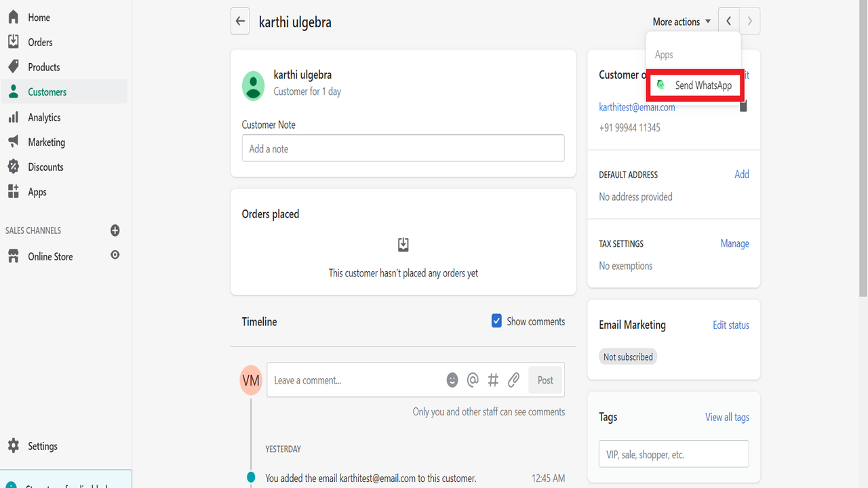Focus the Customer Note input field
The width and height of the screenshot is (868, 488).
[403, 148]
